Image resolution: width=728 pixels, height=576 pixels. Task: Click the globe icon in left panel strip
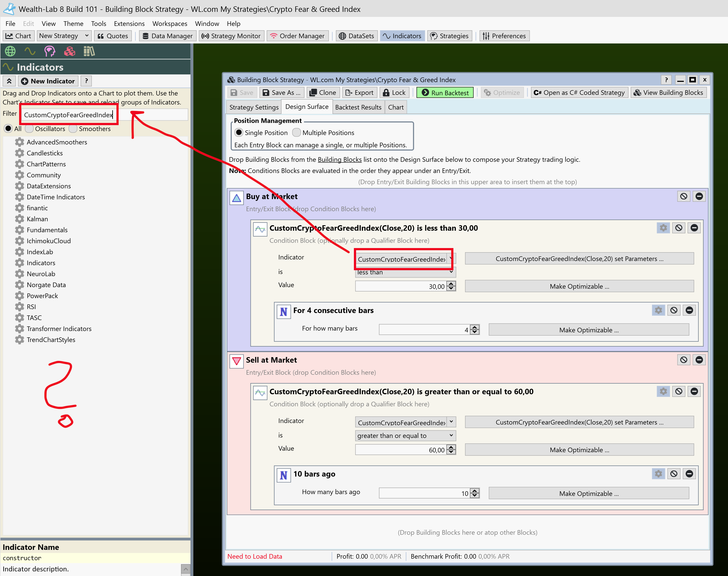tap(10, 51)
